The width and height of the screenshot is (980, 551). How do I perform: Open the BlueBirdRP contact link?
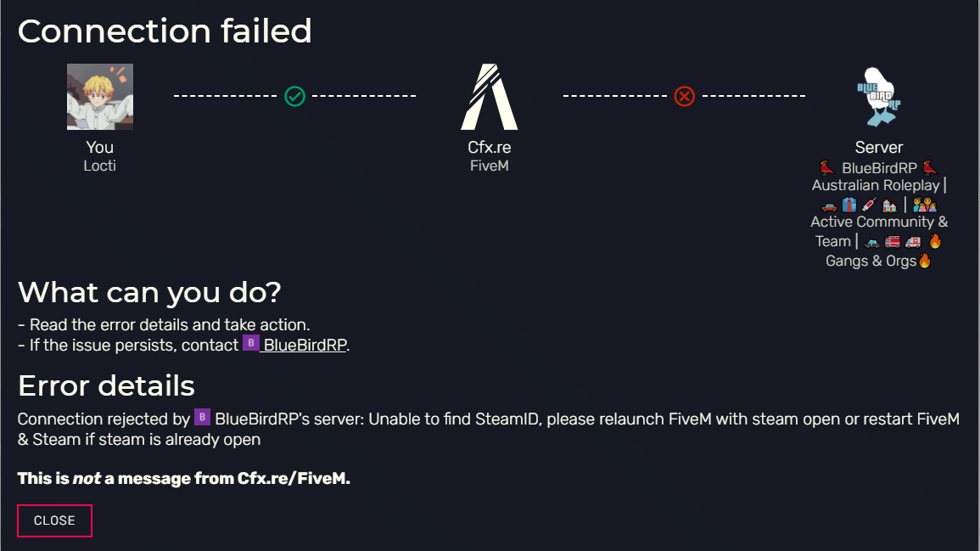pos(305,346)
